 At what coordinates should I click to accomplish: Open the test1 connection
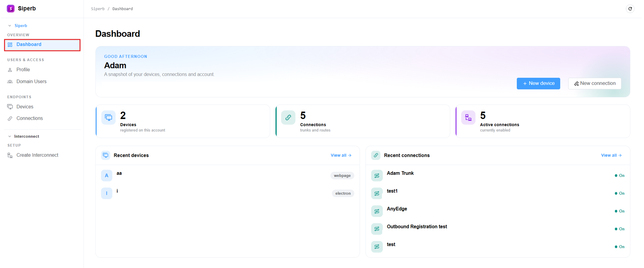pos(498,193)
